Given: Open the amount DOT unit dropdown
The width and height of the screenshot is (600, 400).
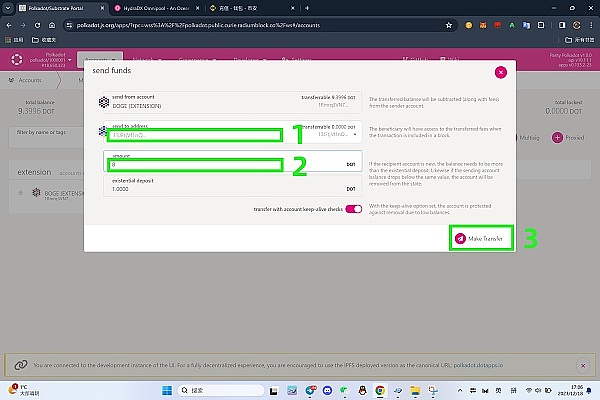Looking at the screenshot, I should coord(350,163).
